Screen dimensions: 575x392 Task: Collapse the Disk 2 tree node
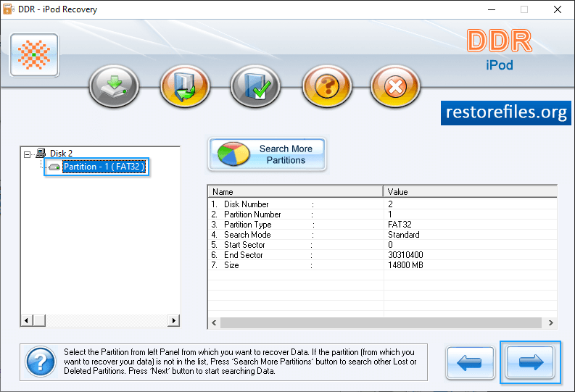click(27, 154)
